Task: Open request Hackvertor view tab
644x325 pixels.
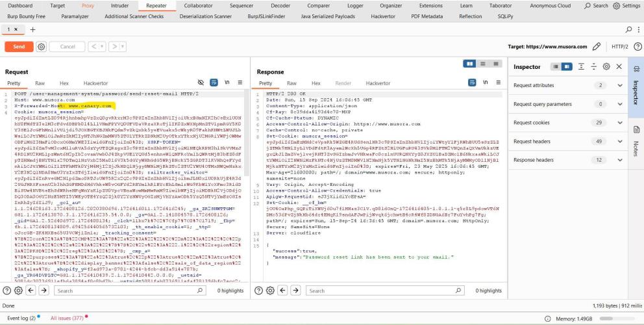Action: (x=95, y=83)
